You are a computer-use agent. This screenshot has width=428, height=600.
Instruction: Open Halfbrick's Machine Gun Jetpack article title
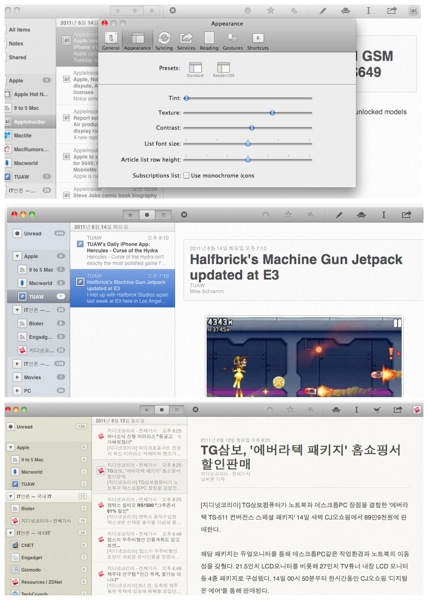(x=296, y=267)
